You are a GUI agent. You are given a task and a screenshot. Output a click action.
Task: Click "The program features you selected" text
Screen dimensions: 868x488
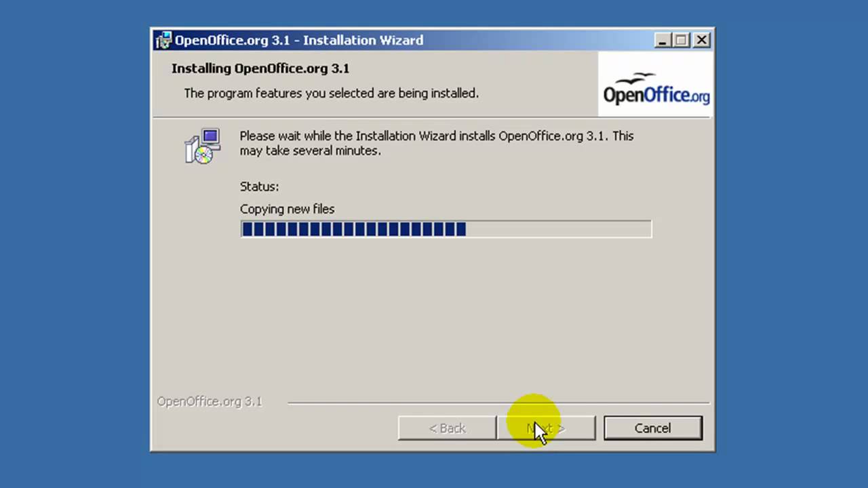(332, 94)
